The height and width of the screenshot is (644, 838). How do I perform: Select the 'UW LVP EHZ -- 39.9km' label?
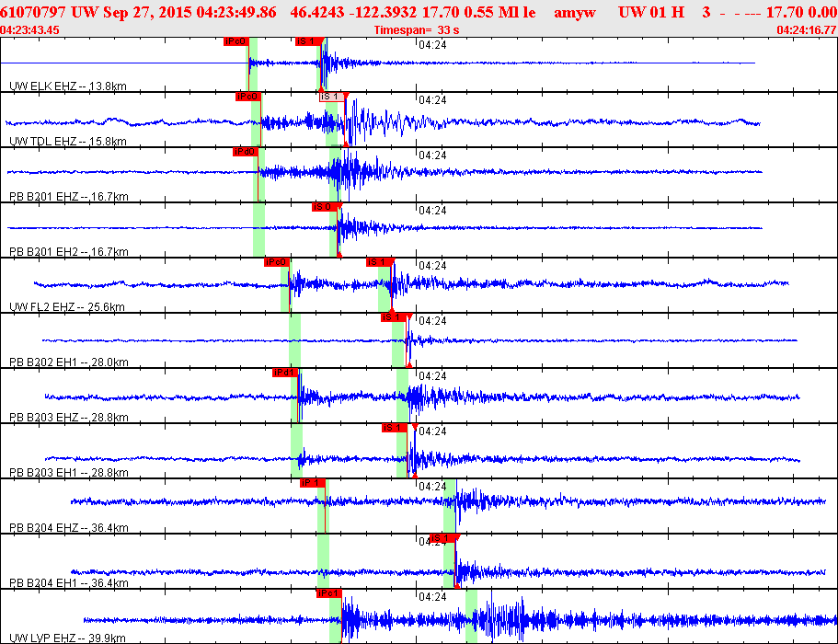click(x=67, y=638)
